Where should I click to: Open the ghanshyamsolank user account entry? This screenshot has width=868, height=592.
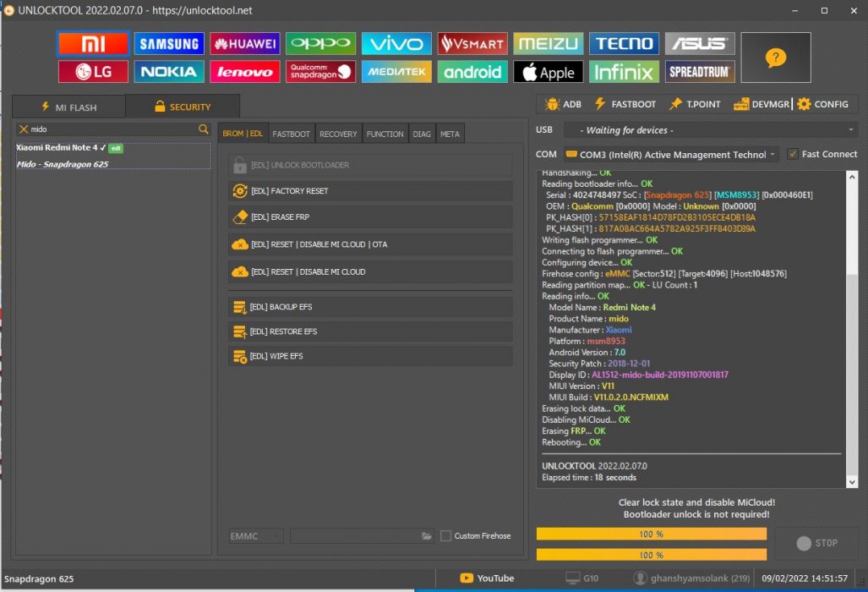pyautogui.click(x=691, y=578)
